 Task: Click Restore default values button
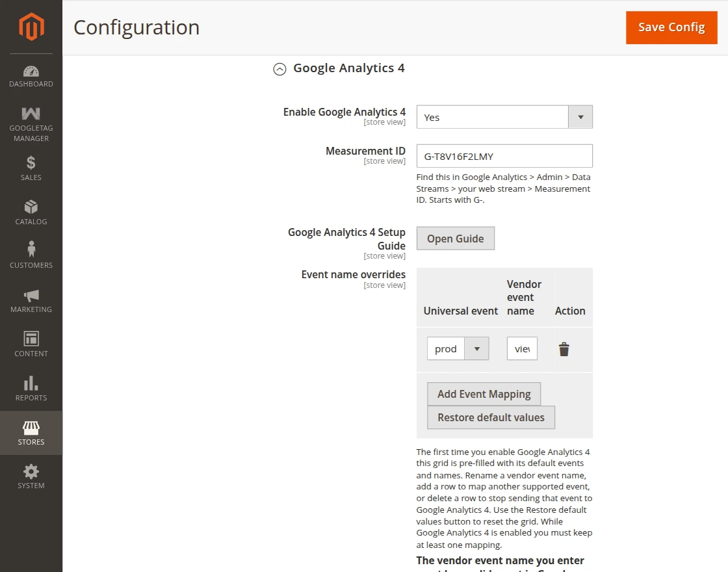pyautogui.click(x=491, y=417)
